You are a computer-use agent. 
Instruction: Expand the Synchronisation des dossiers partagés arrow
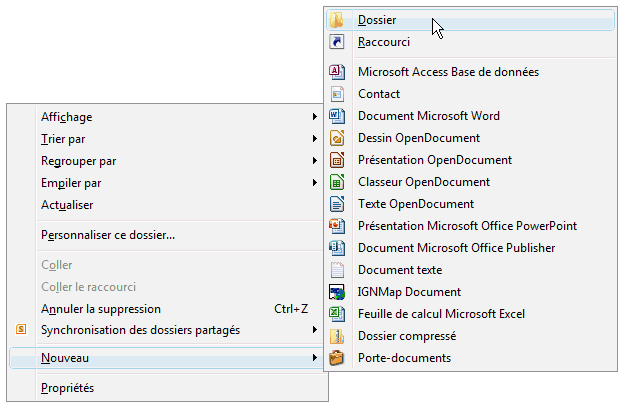pos(315,330)
